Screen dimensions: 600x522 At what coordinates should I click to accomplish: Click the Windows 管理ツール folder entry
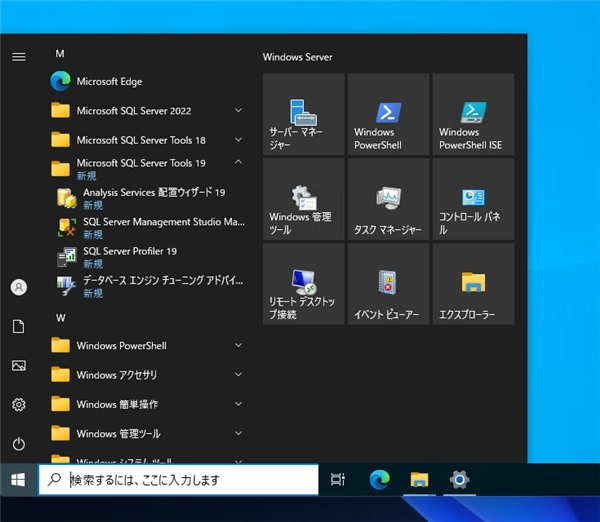[147, 434]
